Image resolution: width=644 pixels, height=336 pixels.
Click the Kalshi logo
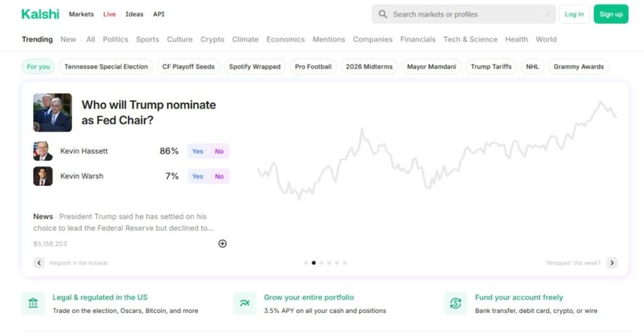pos(40,14)
